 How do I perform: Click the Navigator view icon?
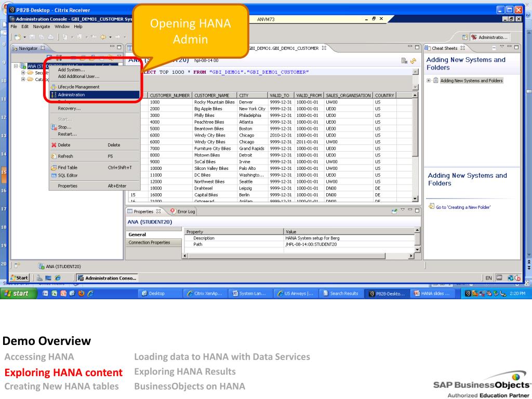pos(15,48)
